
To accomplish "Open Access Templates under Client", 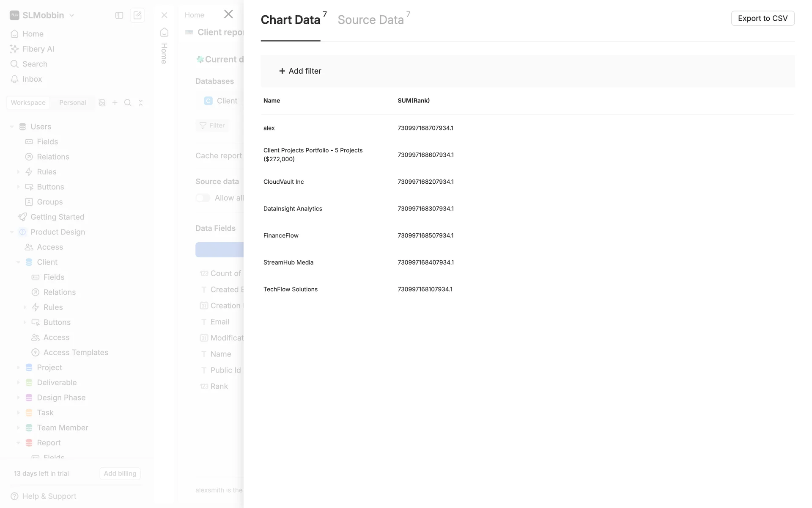I will [x=76, y=353].
